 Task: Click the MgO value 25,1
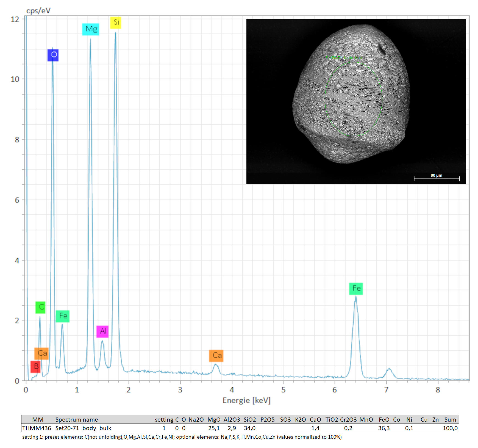pos(214,428)
